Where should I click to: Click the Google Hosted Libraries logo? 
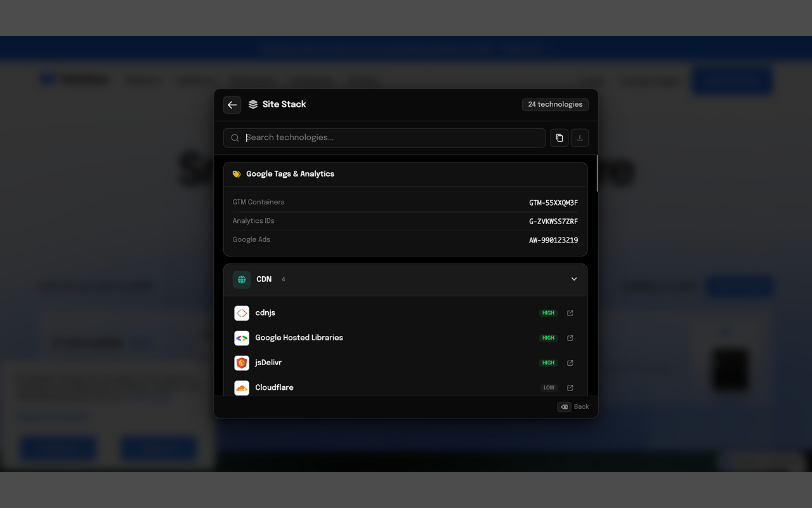[x=242, y=338]
